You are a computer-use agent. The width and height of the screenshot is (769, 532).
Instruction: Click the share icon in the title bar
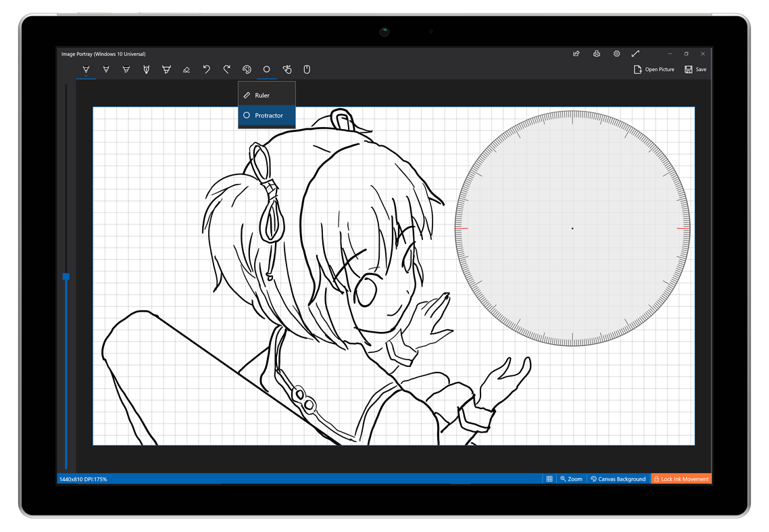(576, 53)
